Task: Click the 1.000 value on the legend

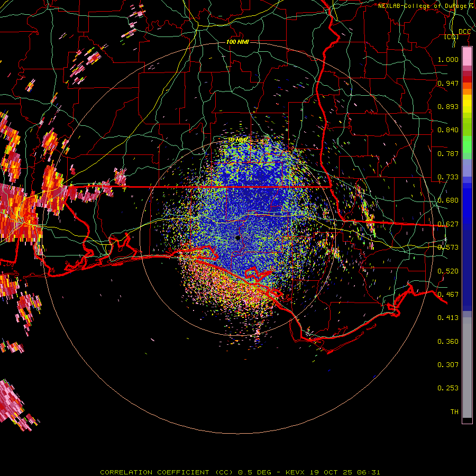Action: tap(448, 59)
